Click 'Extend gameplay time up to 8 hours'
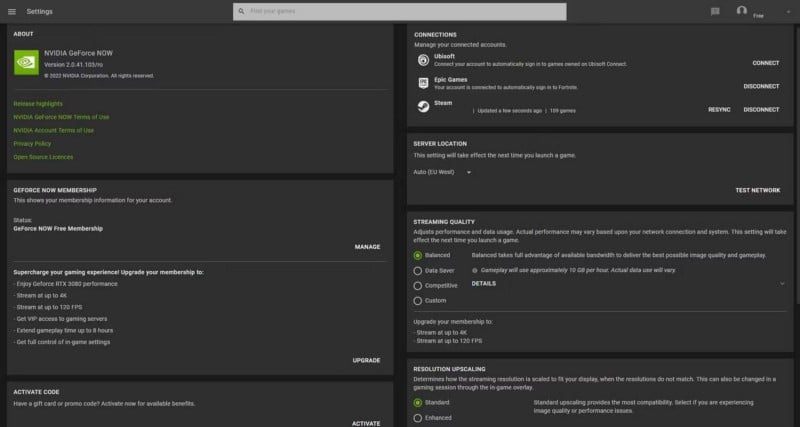Image resolution: width=800 pixels, height=427 pixels. pos(65,331)
